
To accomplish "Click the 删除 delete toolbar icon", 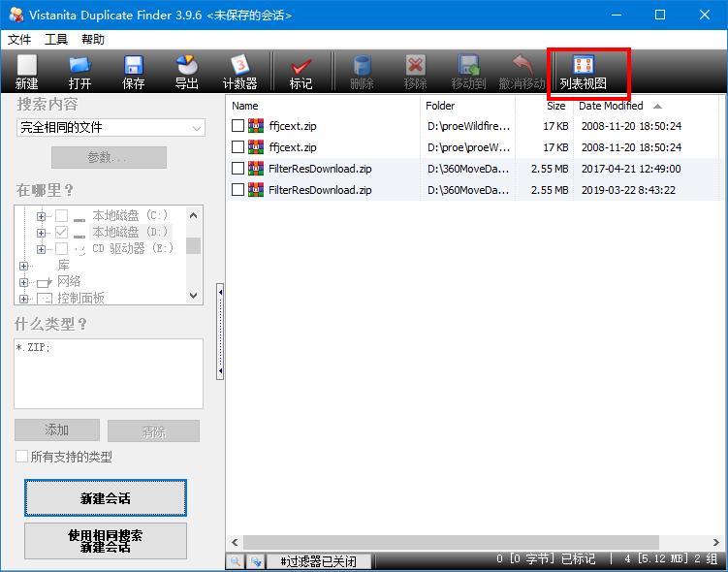I will (362, 72).
